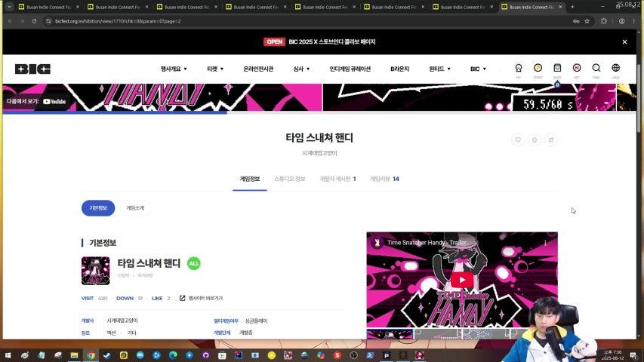Expand the 행사개요 dropdown menu
This screenshot has height=362, width=644.
pos(174,69)
